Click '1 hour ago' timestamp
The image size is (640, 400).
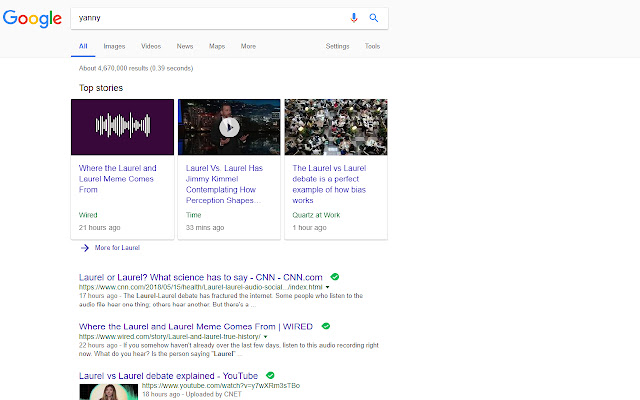(309, 227)
